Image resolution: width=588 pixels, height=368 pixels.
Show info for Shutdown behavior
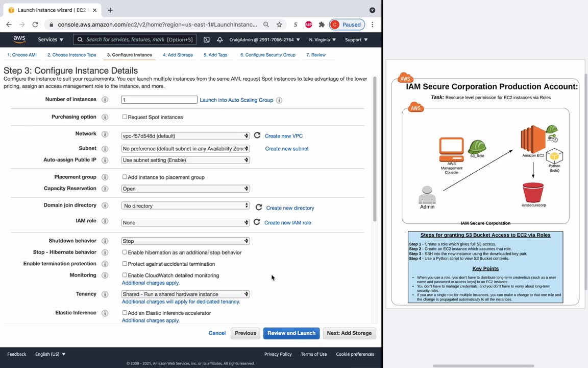105,241
